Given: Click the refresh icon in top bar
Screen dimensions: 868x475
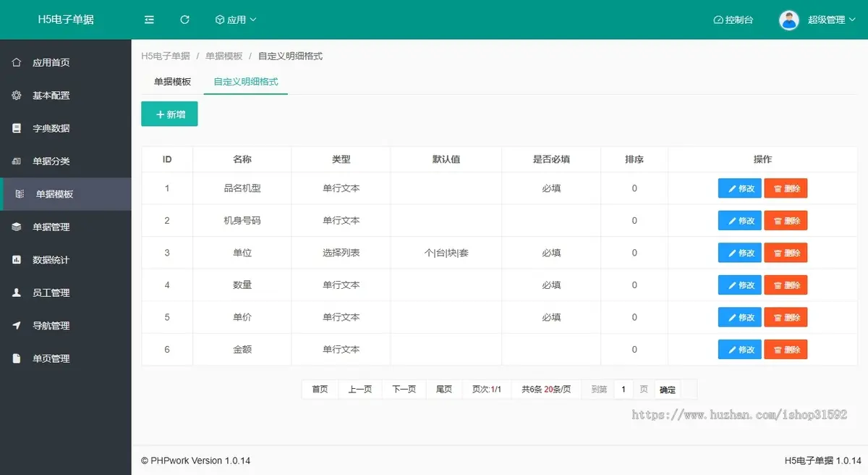Looking at the screenshot, I should pos(184,20).
